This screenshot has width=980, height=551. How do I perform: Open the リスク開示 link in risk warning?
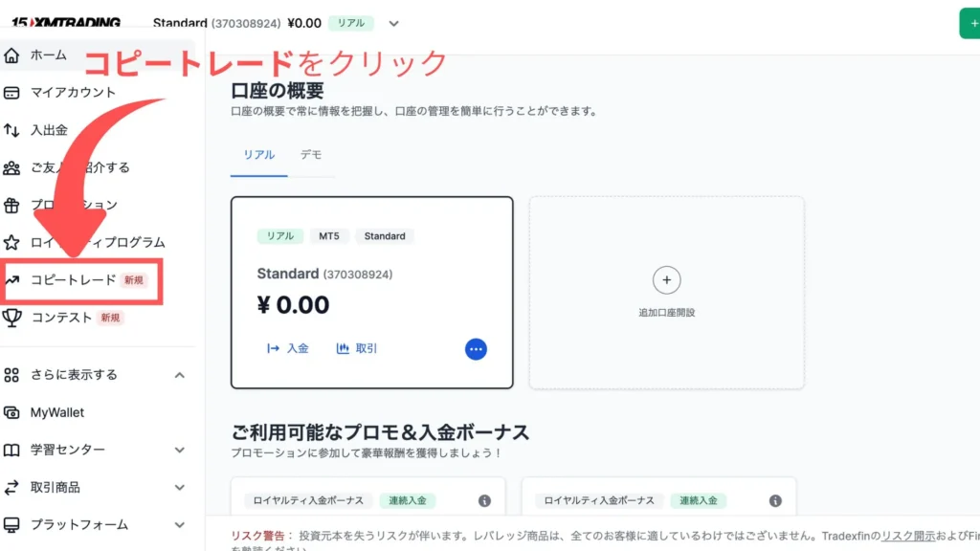click(909, 536)
